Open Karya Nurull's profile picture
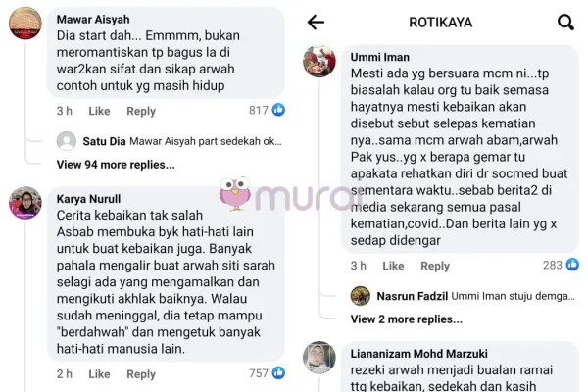 coord(25,203)
